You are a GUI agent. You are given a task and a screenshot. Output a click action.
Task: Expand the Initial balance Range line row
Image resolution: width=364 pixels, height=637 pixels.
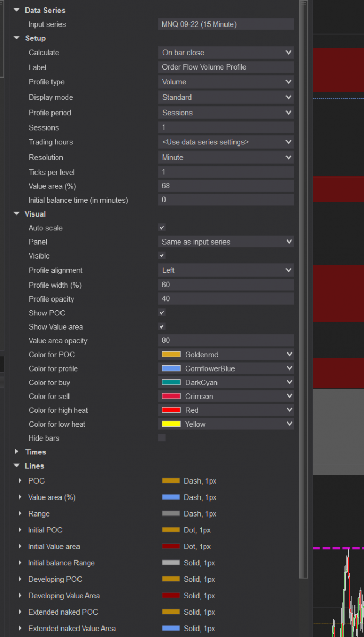[x=21, y=563]
